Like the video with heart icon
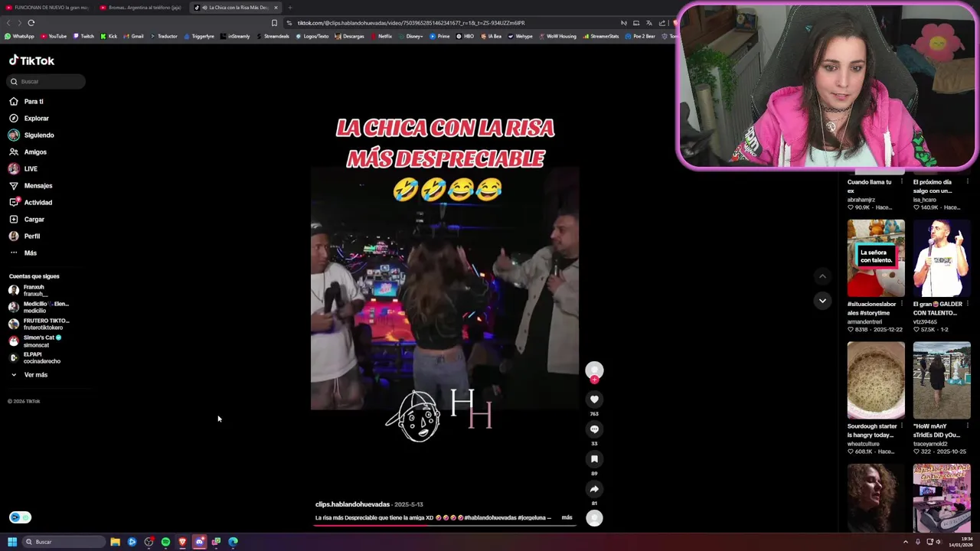The image size is (980, 551). coord(594,399)
